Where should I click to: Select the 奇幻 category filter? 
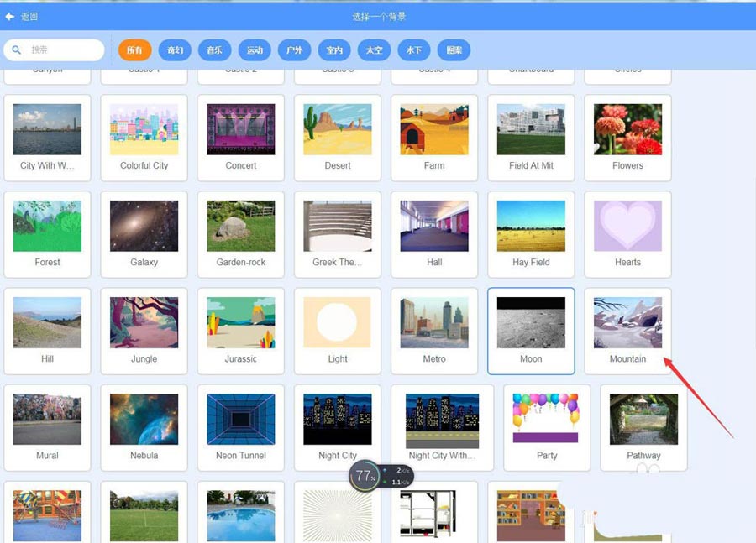175,50
